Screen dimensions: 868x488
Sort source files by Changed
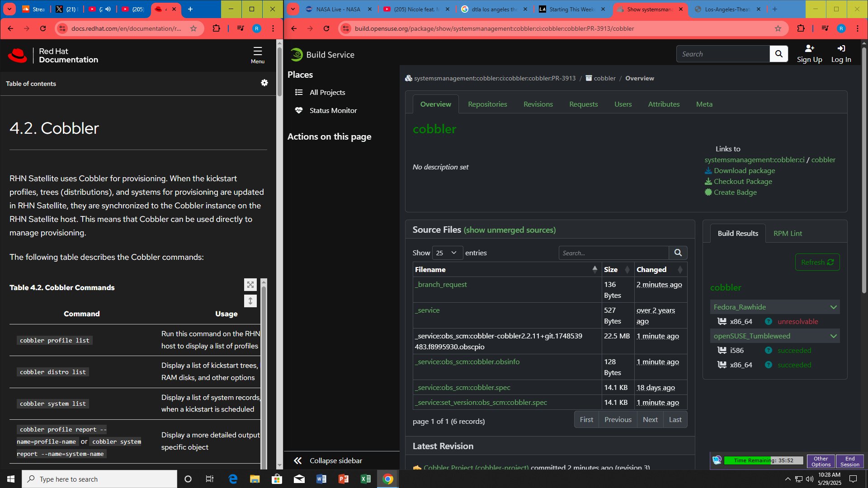coord(660,269)
